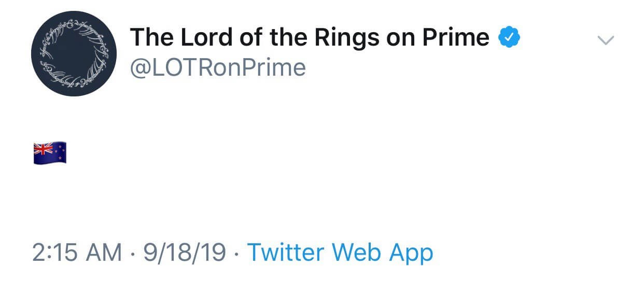Expand the down arrow beside the account name
Viewport: 644px width, 281px height.
coord(606,40)
